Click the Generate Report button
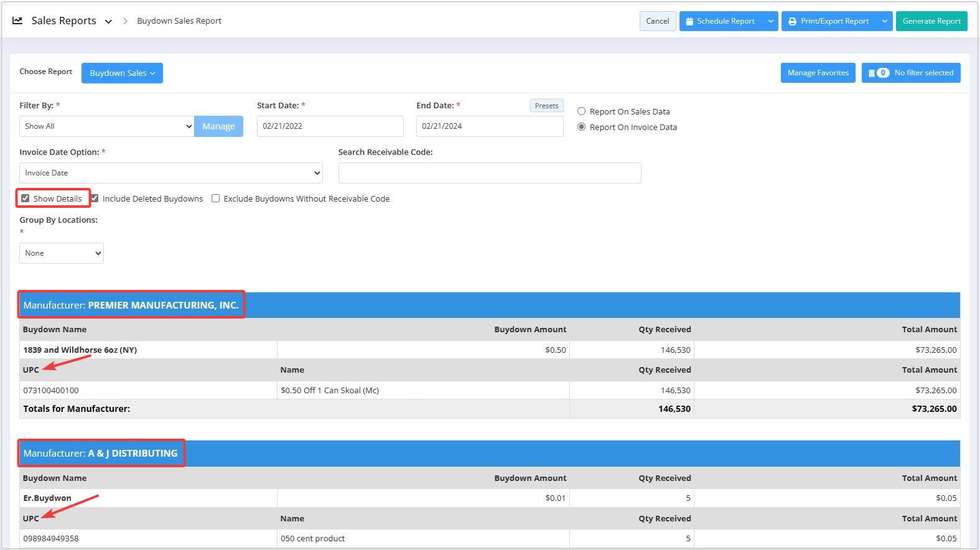Image resolution: width=980 pixels, height=550 pixels. tap(931, 21)
